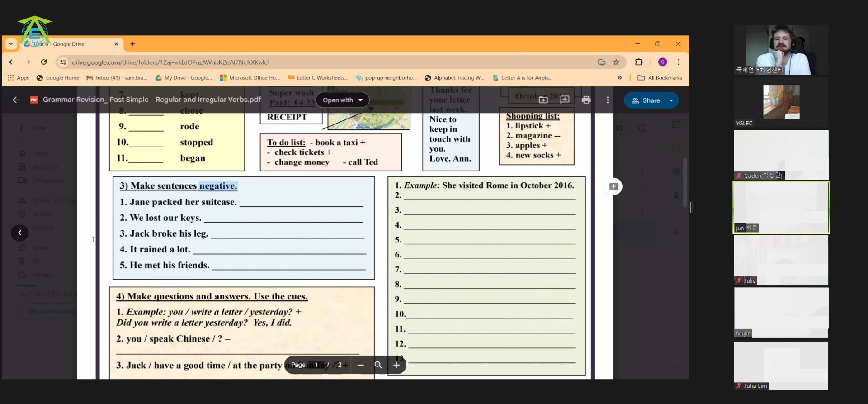Image resolution: width=868 pixels, height=404 pixels.
Task: Open Bin in the Drive sidebar
Action: point(30,261)
